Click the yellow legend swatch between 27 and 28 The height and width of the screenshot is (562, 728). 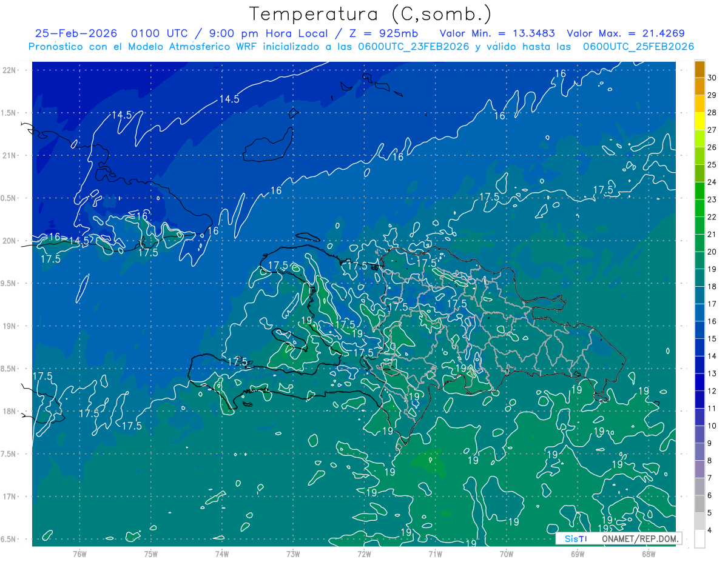point(699,121)
